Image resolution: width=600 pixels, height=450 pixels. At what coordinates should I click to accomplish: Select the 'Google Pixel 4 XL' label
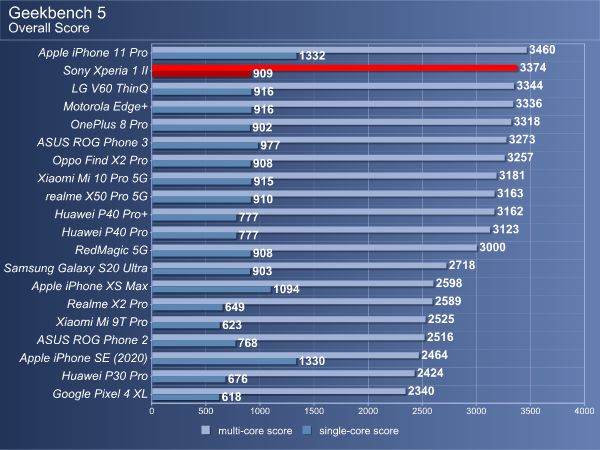click(100, 394)
